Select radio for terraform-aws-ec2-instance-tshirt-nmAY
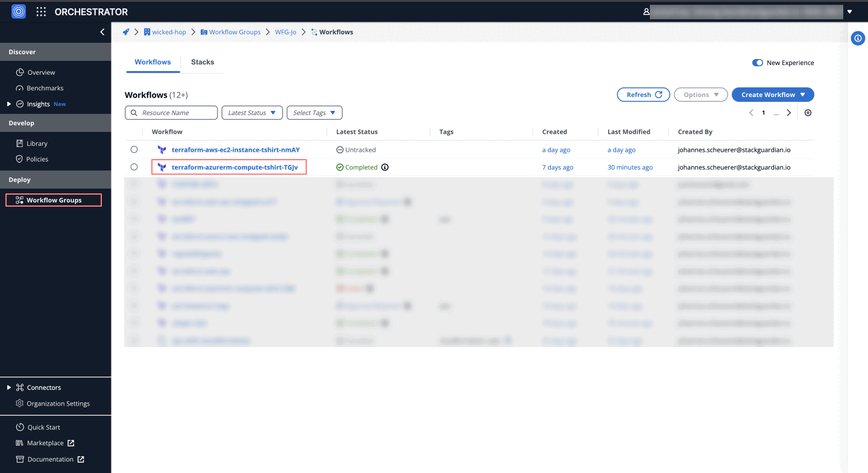The image size is (868, 473). point(134,149)
